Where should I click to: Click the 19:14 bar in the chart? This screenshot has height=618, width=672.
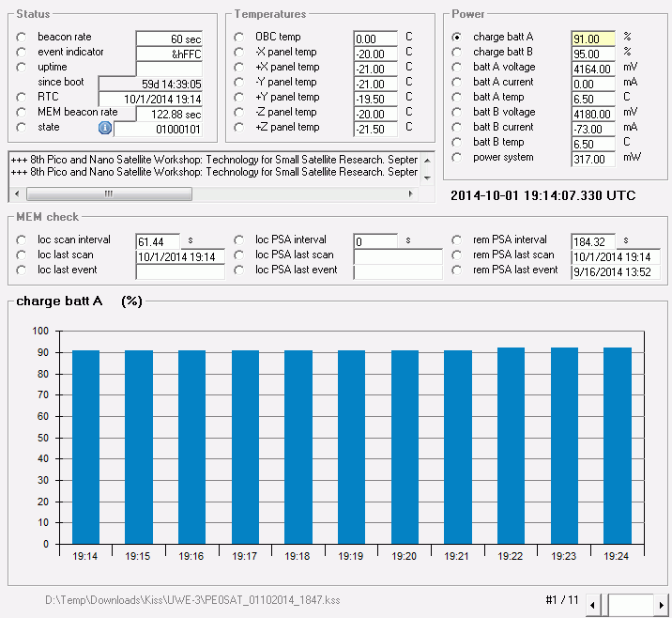85,447
